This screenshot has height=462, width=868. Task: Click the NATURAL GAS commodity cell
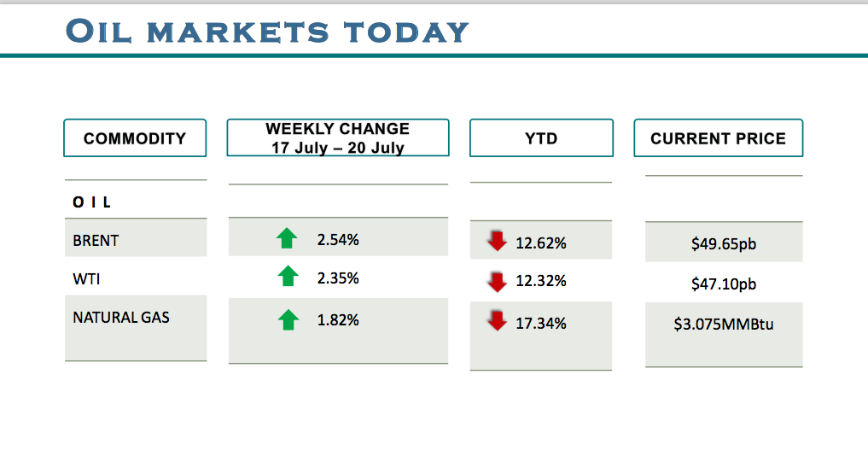click(121, 318)
